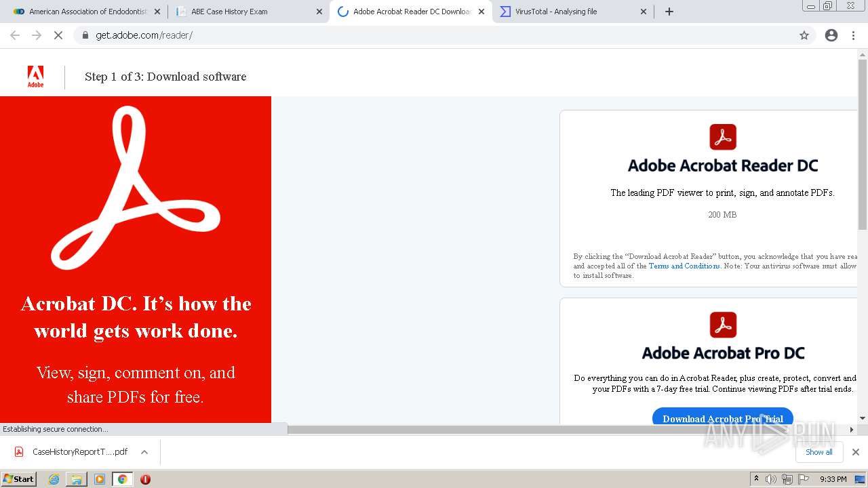The image size is (868, 488).
Task: Launch Internet Explorer from taskbar
Action: coord(54,479)
